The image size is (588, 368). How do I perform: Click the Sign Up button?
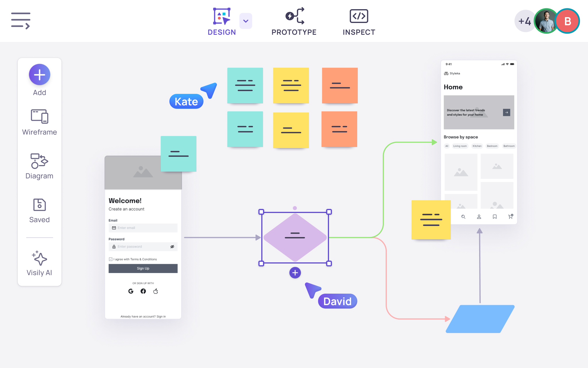(143, 268)
